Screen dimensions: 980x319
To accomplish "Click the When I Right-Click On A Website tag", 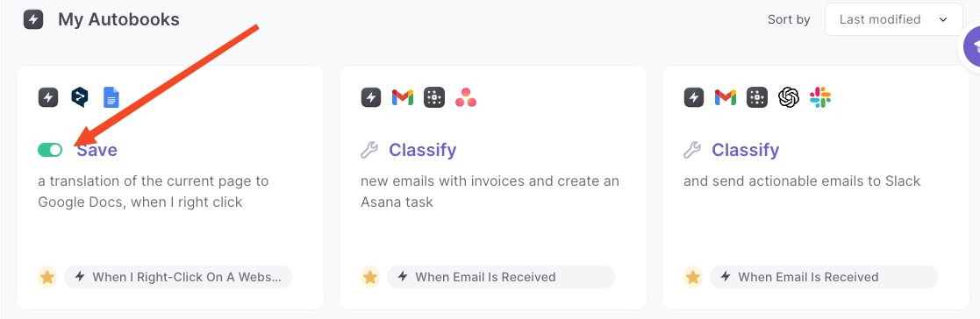I will (178, 277).
